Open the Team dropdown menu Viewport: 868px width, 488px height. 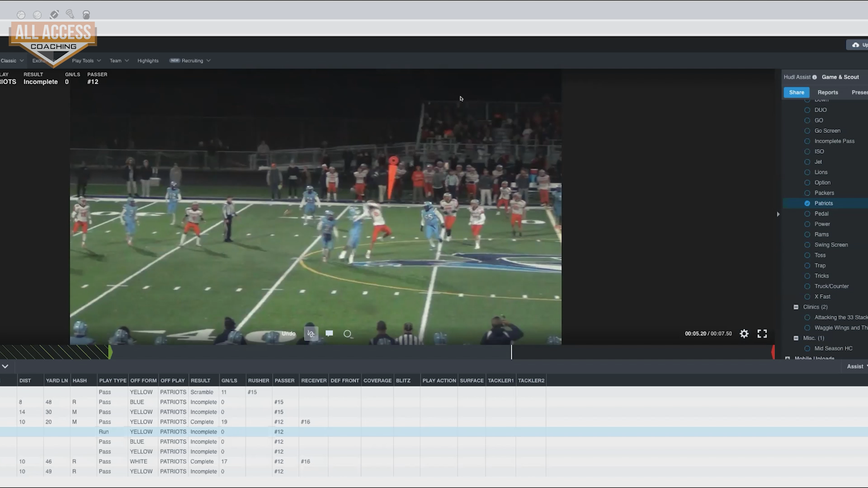coord(119,61)
